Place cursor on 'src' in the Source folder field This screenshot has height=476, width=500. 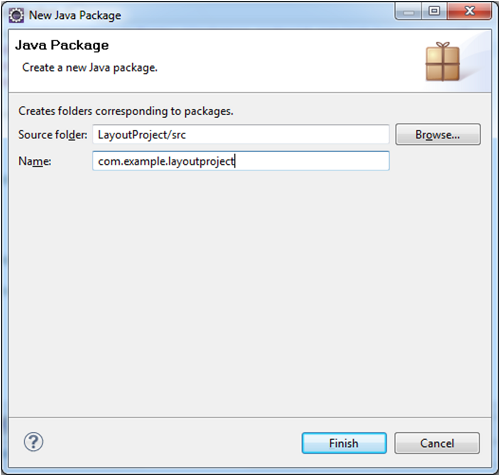179,135
